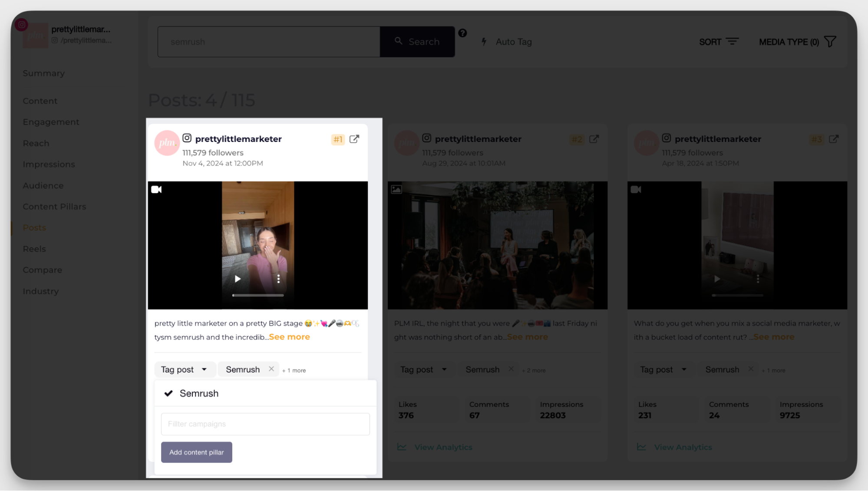This screenshot has width=868, height=491.
Task: Open the SORT dropdown
Action: click(x=719, y=42)
